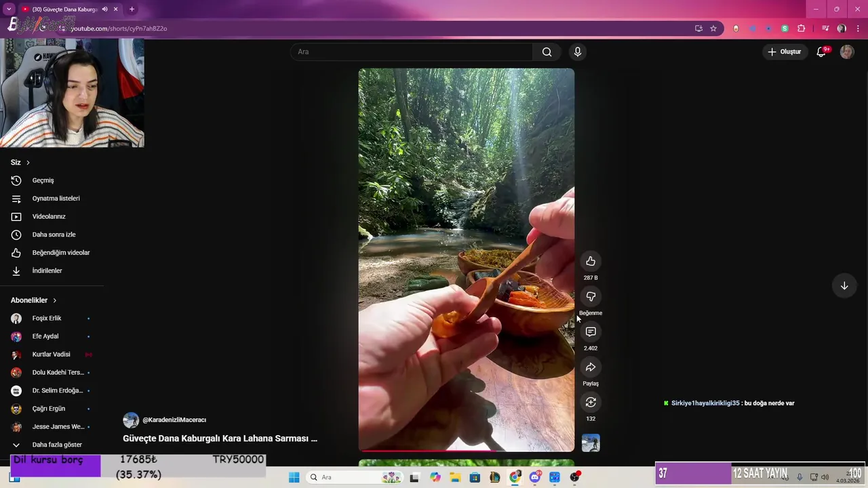Open Daha sonra izle list

click(x=53, y=235)
